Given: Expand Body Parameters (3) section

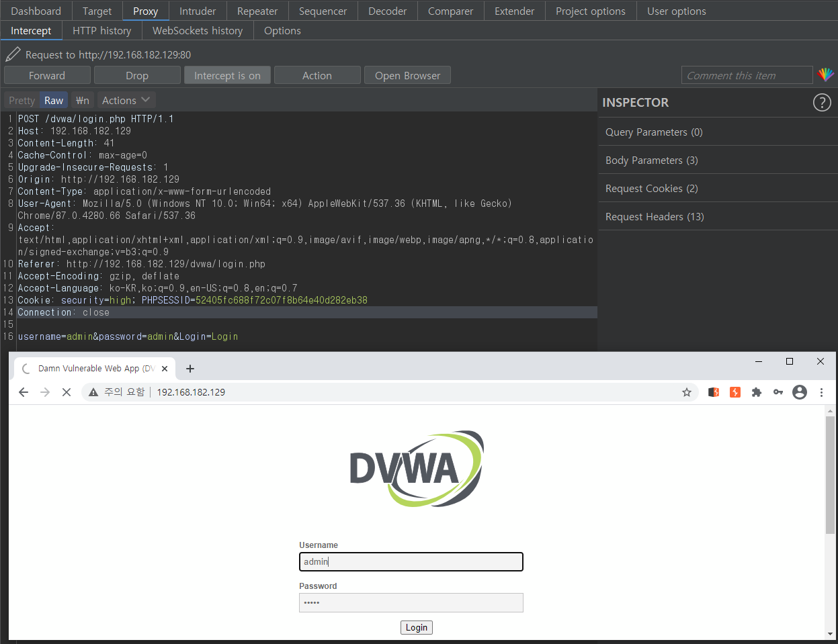Looking at the screenshot, I should click(718, 160).
